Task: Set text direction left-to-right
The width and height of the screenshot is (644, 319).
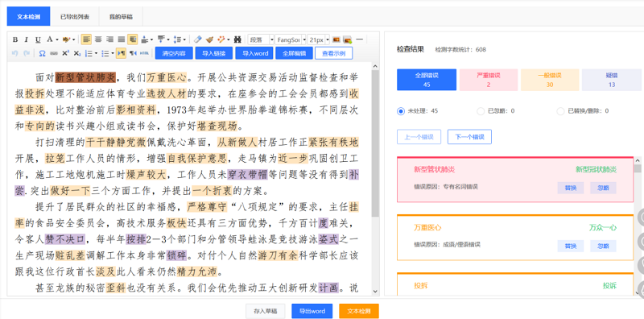Action: click(x=121, y=53)
